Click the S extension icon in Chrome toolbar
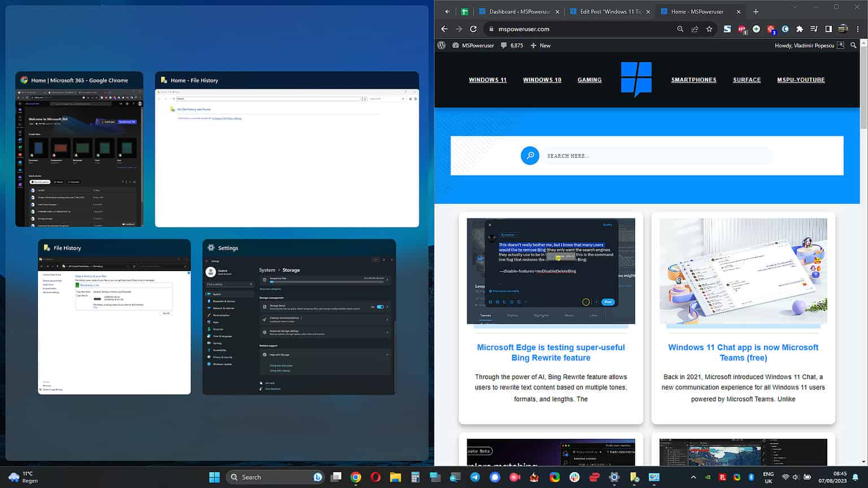The height and width of the screenshot is (488, 868). 727,28
